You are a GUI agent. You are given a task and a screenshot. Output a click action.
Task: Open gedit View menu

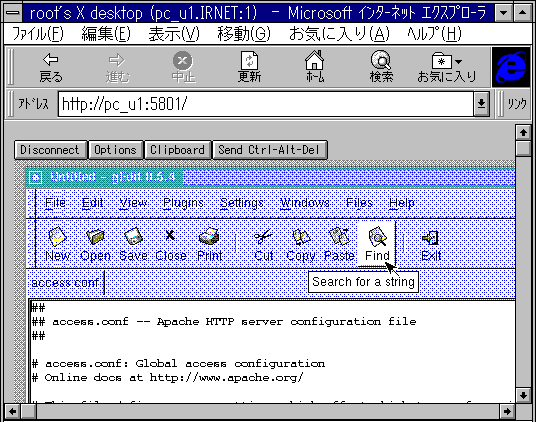click(133, 203)
